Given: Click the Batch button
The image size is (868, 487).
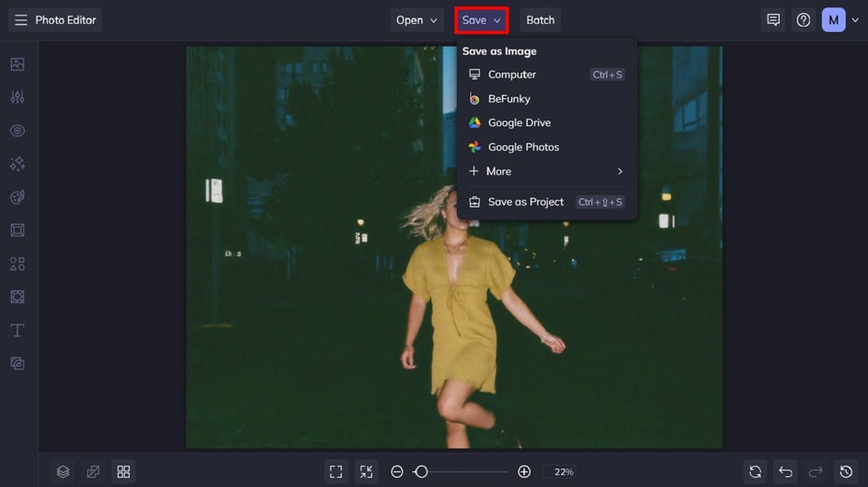Looking at the screenshot, I should (541, 20).
